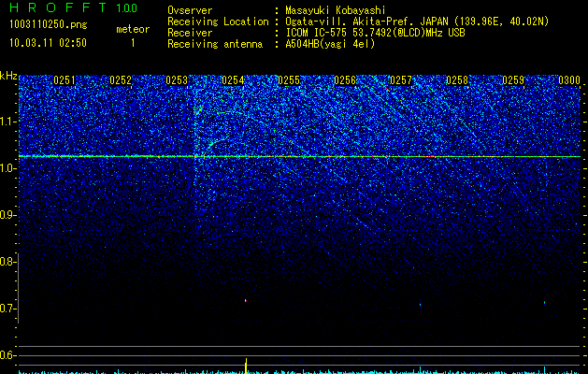
Task: Click the meteor count value 1
Action: (x=133, y=43)
